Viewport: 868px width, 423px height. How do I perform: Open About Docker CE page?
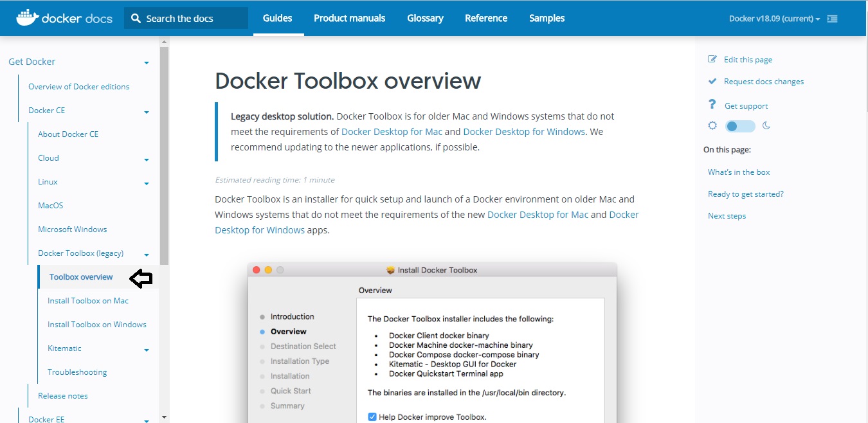coord(68,134)
